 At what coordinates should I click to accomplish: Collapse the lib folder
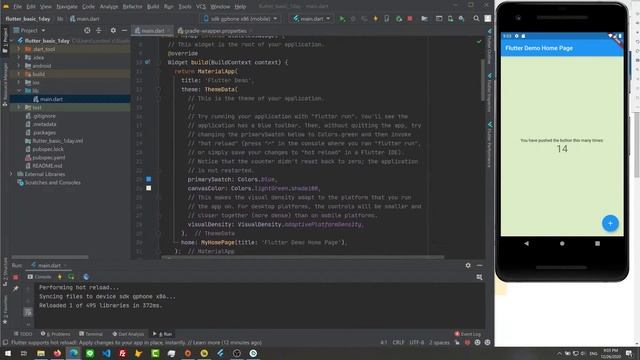point(19,91)
